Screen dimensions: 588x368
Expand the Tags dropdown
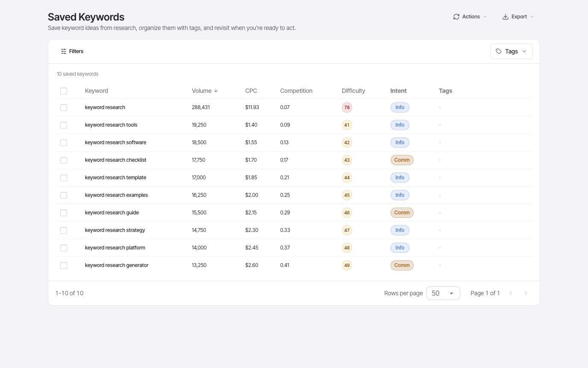tap(512, 51)
